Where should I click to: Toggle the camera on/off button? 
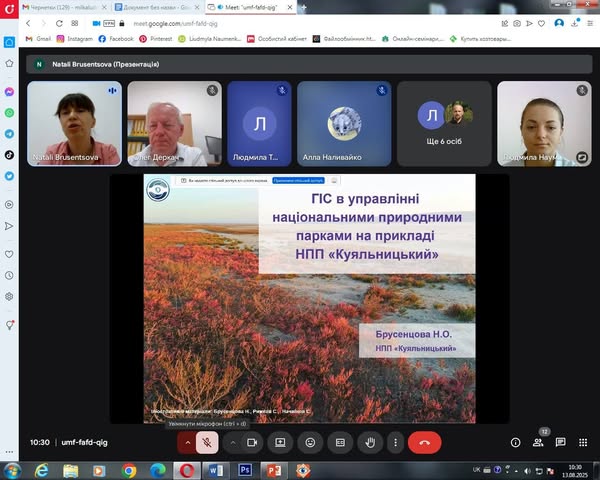(x=252, y=442)
